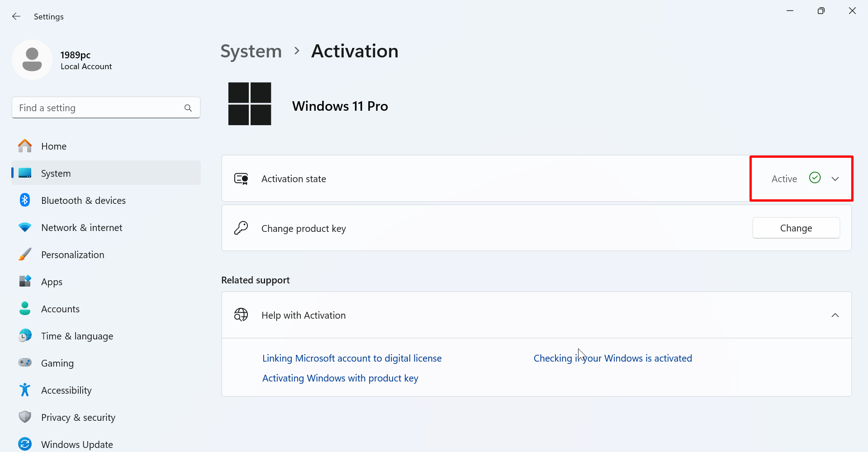Open Home settings page

pos(106,146)
